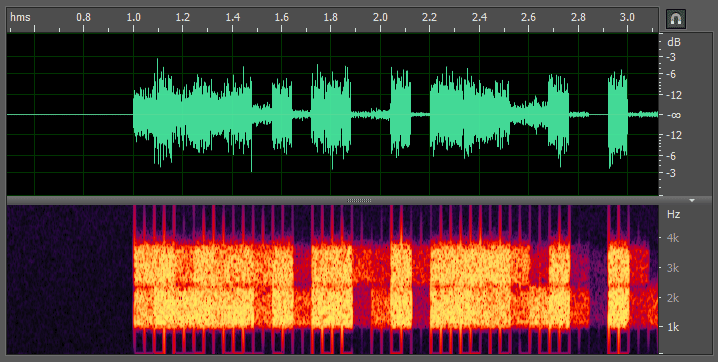The width and height of the screenshot is (718, 362).
Task: Toggle the snapping magnet icon
Action: 675,19
